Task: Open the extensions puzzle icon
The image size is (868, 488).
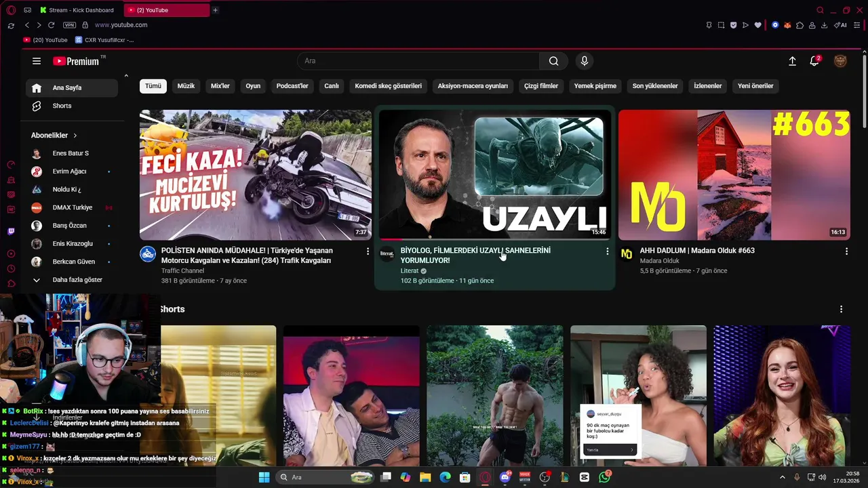Action: click(x=800, y=25)
